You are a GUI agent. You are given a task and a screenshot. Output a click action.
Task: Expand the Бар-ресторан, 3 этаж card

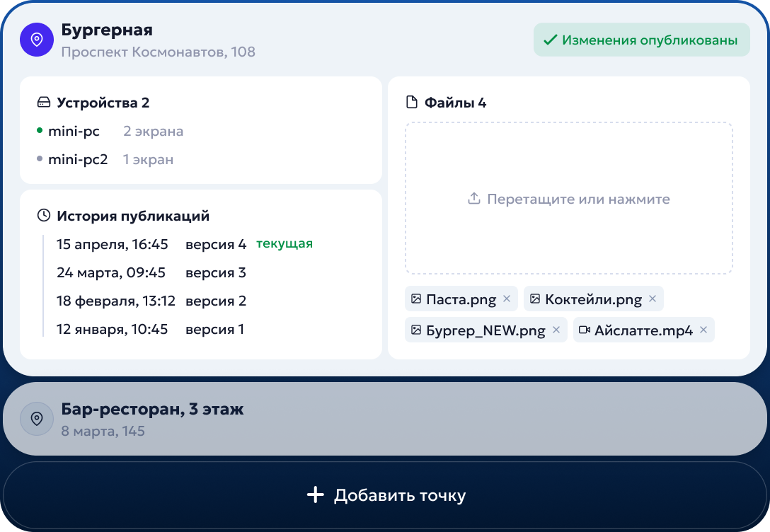(385, 419)
